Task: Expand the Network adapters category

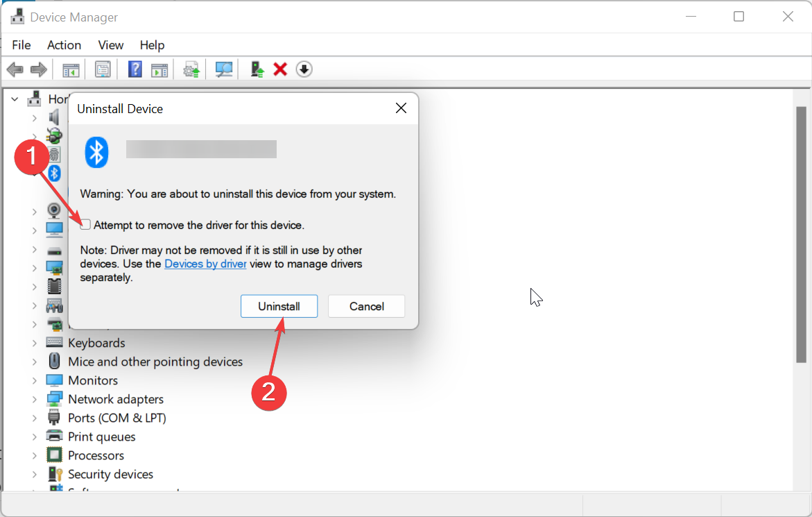Action: (x=34, y=400)
